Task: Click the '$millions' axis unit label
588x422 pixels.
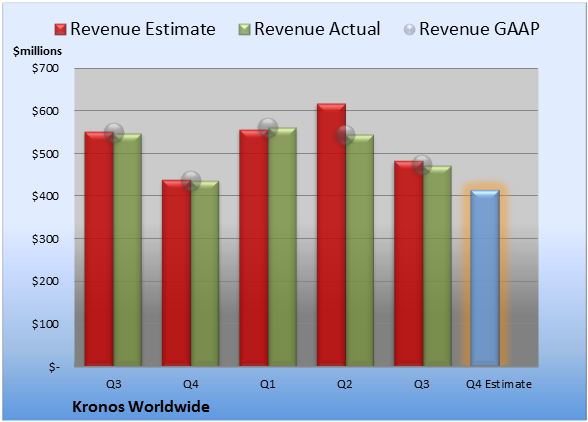Action: coord(37,51)
